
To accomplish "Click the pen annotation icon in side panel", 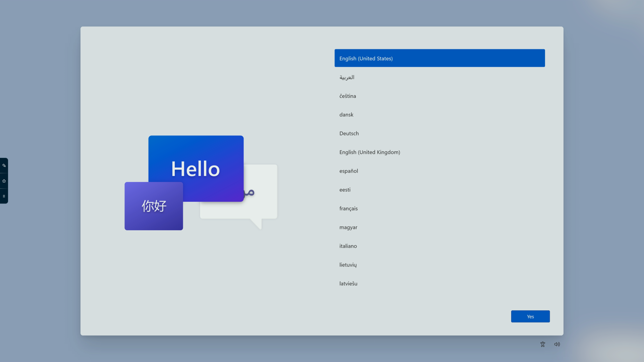I will point(4,165).
